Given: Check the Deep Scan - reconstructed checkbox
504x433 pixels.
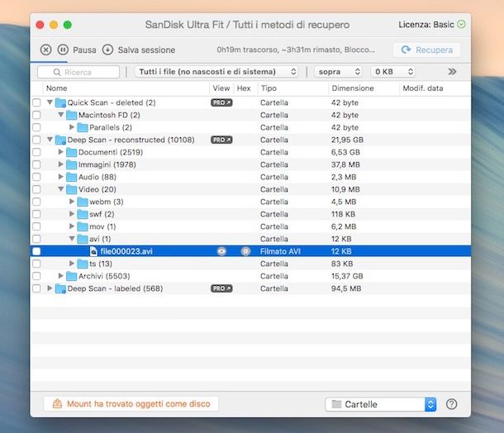Looking at the screenshot, I should [x=36, y=140].
